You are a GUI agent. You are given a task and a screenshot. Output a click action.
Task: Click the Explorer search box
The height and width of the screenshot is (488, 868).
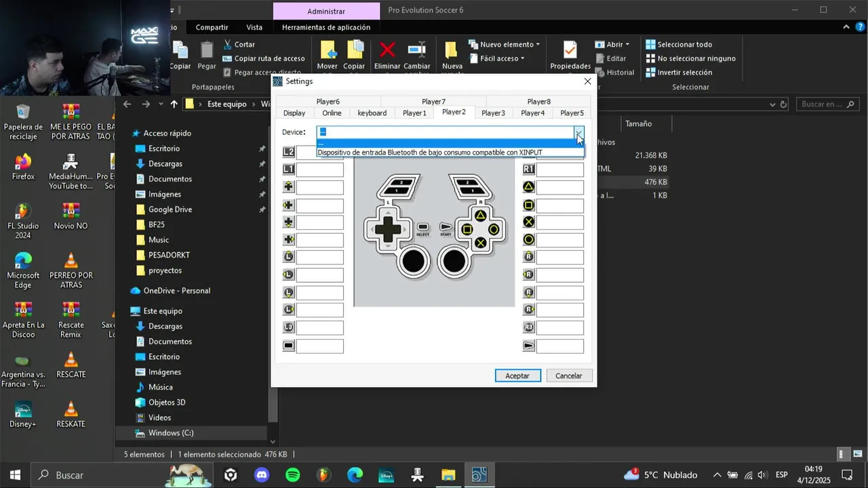point(827,104)
